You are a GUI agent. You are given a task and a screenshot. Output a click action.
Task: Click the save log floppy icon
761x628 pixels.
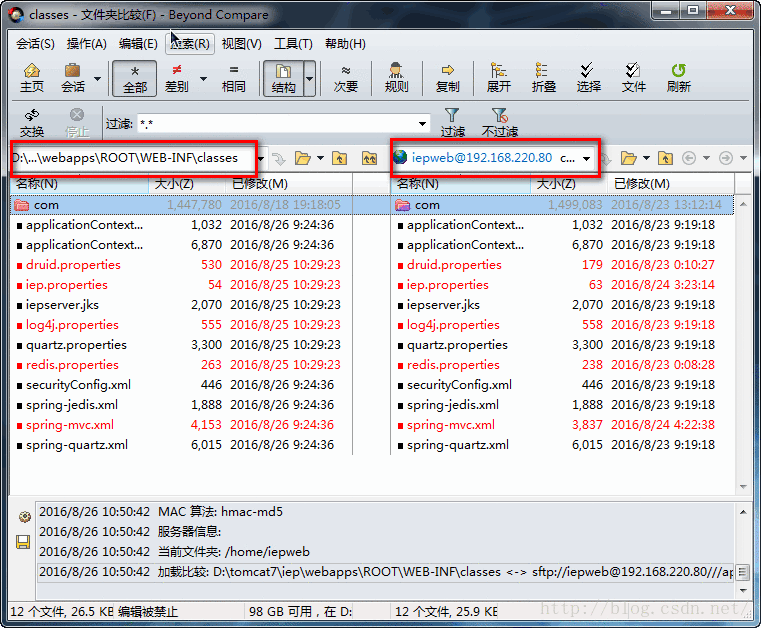(23, 542)
